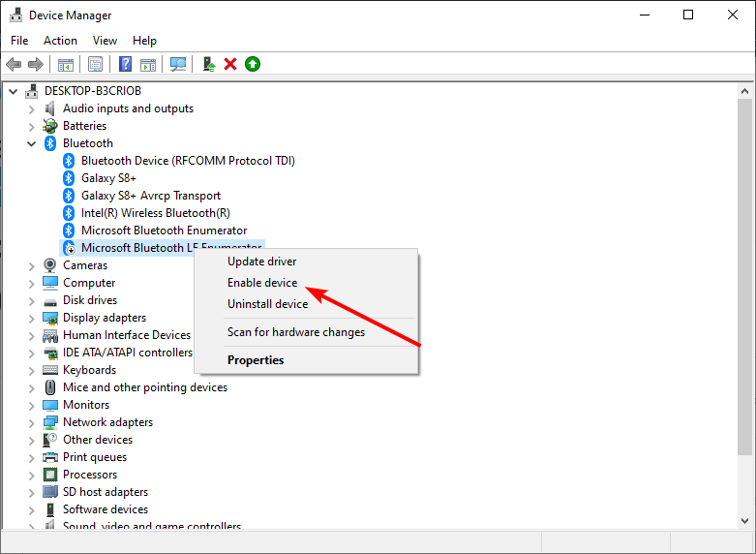
Task: Toggle the console tree toolbar icon
Action: click(66, 64)
